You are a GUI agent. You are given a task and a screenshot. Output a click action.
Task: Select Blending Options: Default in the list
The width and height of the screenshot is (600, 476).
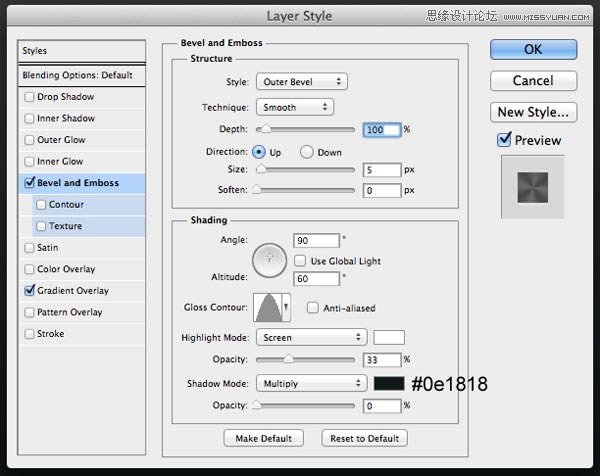click(77, 75)
